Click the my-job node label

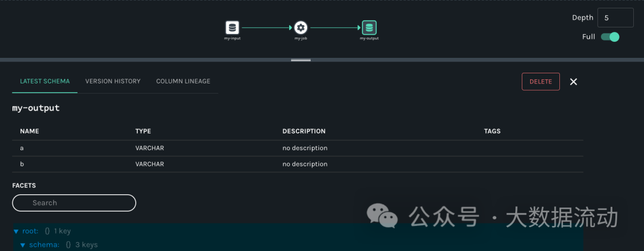coord(301,38)
